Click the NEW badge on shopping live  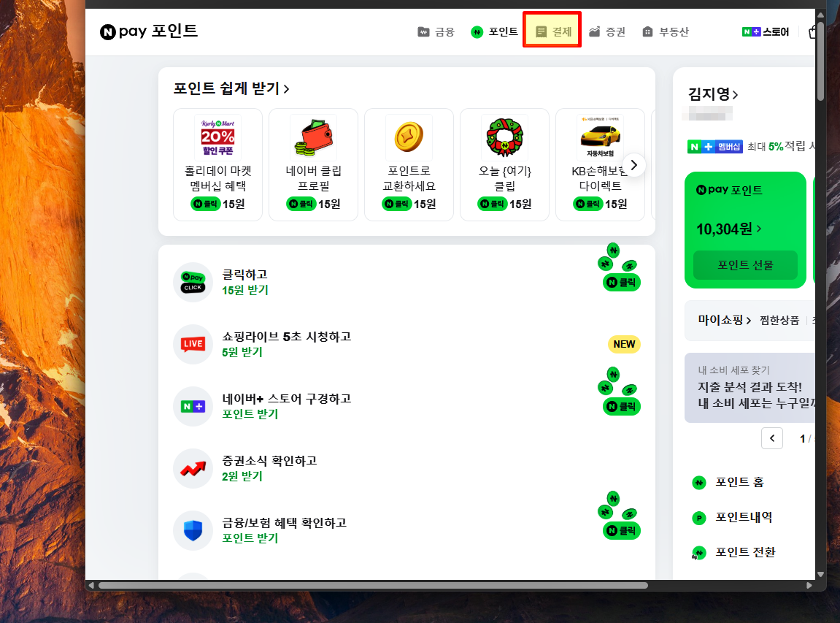coord(624,344)
